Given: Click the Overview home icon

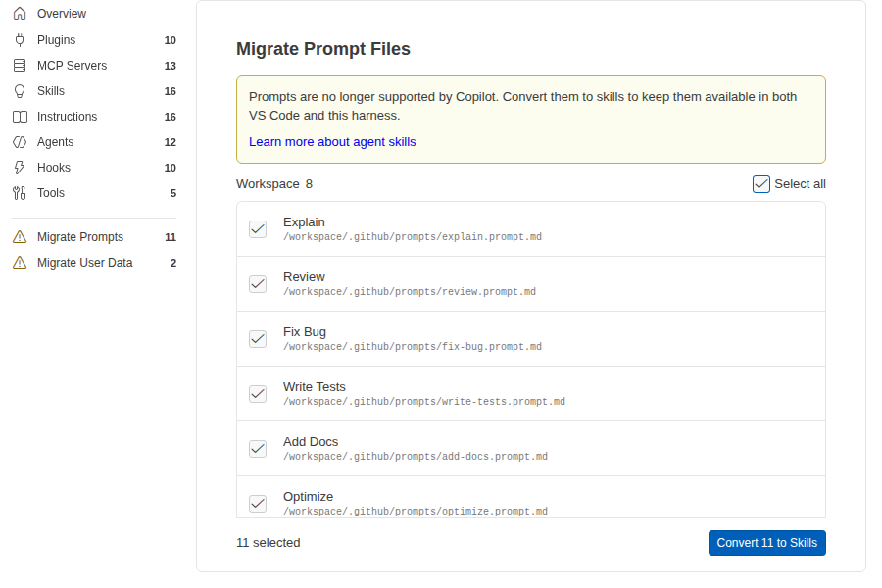Looking at the screenshot, I should (20, 14).
